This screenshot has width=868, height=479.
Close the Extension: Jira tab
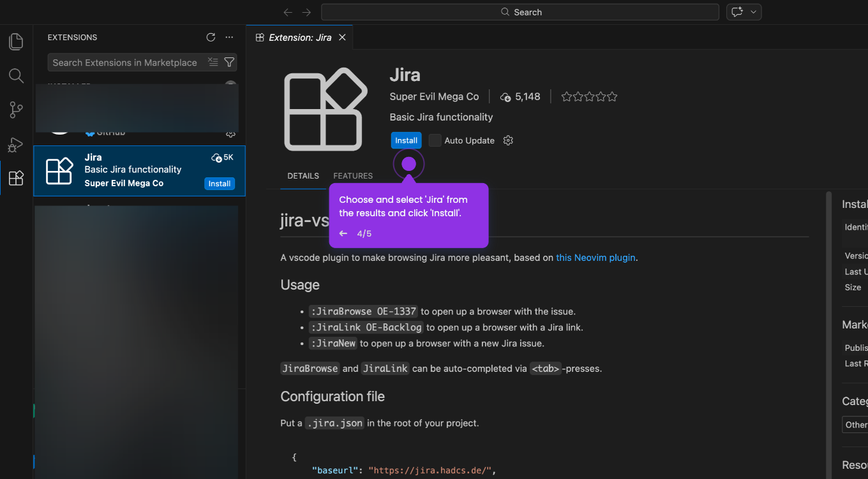tap(342, 38)
